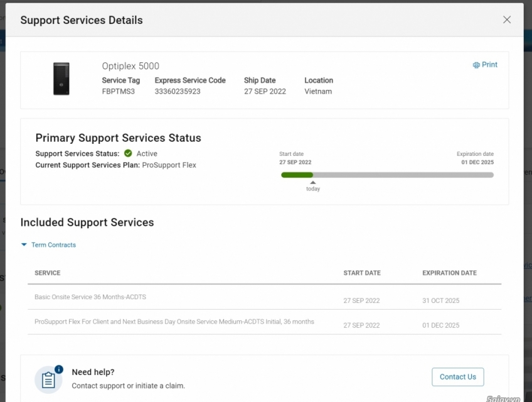Screen dimensions: 532x402
Task: Click the Term Contracts link text
Action: 53,245
